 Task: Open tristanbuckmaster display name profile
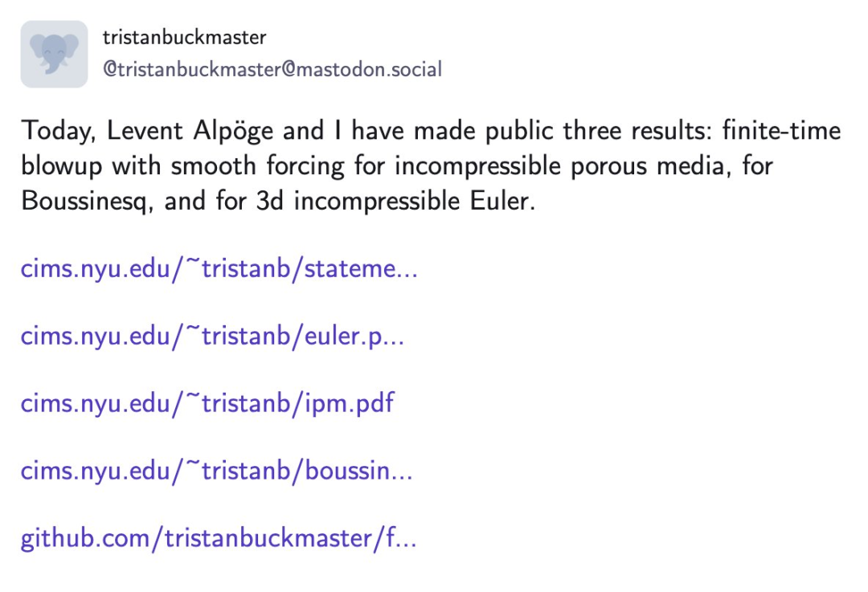[184, 38]
